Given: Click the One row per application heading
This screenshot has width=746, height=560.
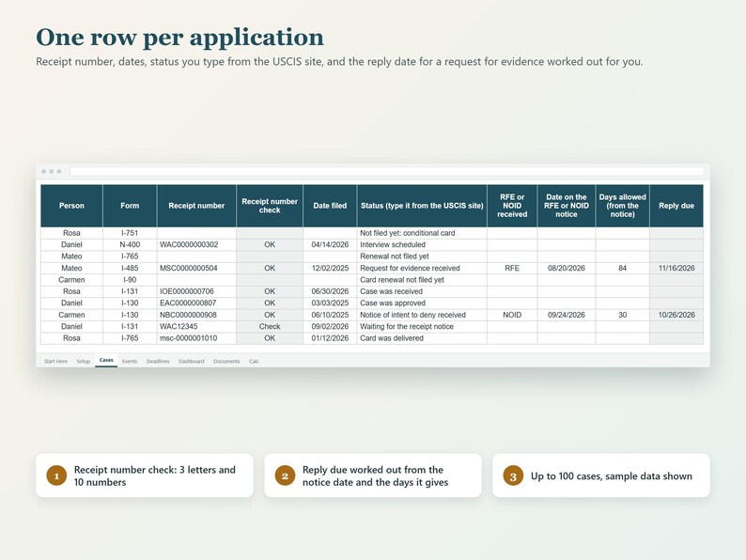Looking at the screenshot, I should (179, 37).
